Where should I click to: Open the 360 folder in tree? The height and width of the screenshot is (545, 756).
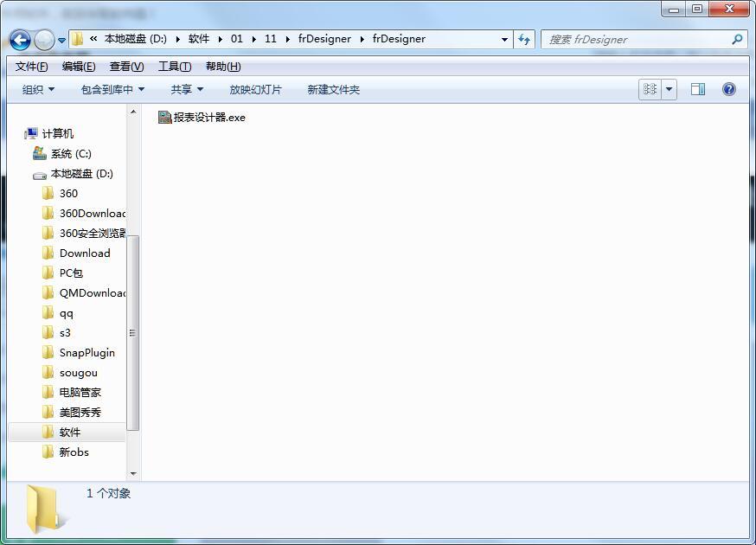[x=68, y=194]
